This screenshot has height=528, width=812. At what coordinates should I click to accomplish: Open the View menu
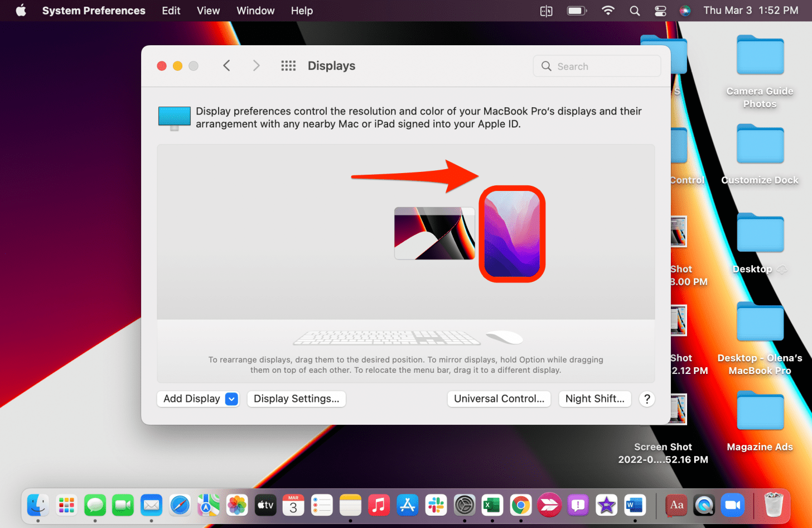pos(208,11)
